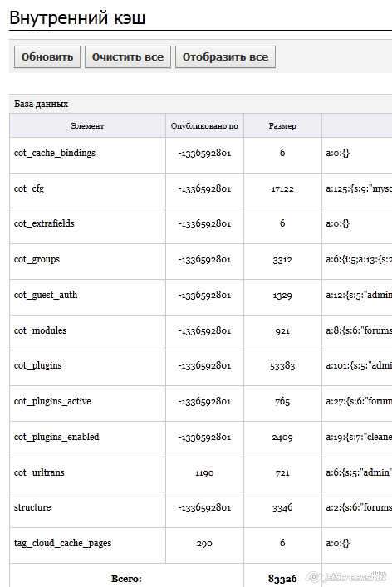Click the size value 53383
Viewport: 392px width, 587px height.
click(282, 366)
